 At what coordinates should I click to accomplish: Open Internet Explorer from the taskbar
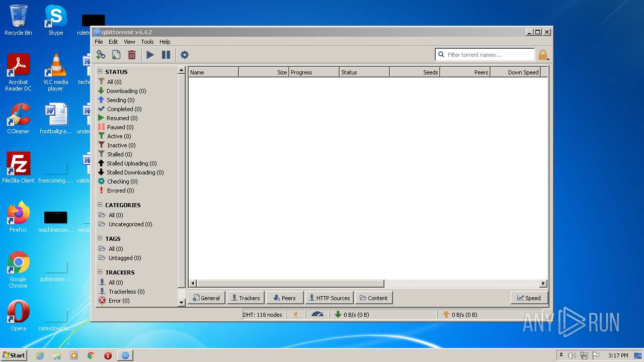pos(40,355)
